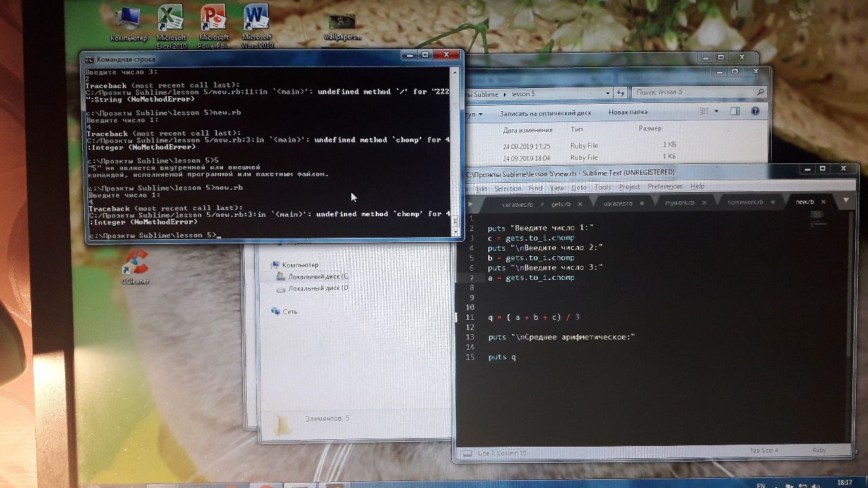This screenshot has height=488, width=868.
Task: Open the View menu in Sublime Text
Action: tap(557, 188)
